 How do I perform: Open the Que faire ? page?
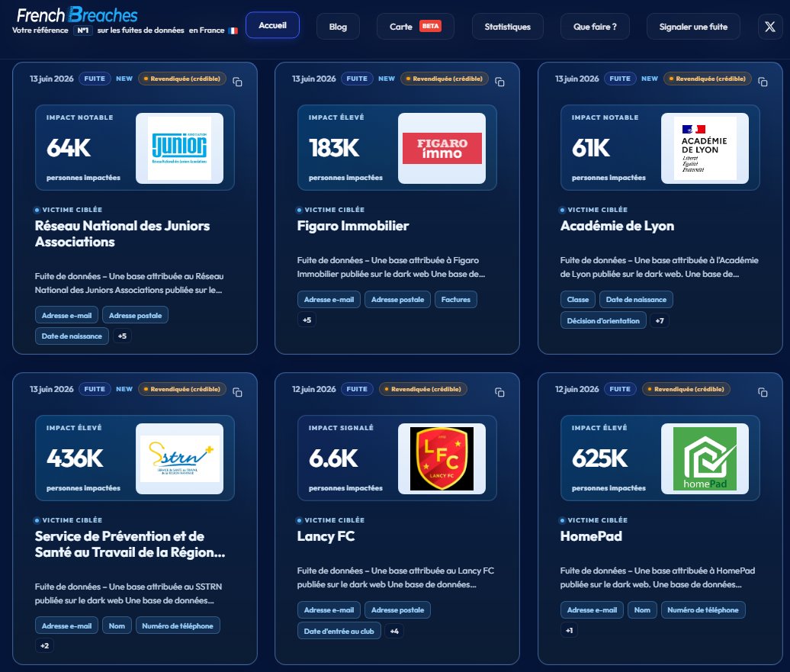pyautogui.click(x=595, y=27)
